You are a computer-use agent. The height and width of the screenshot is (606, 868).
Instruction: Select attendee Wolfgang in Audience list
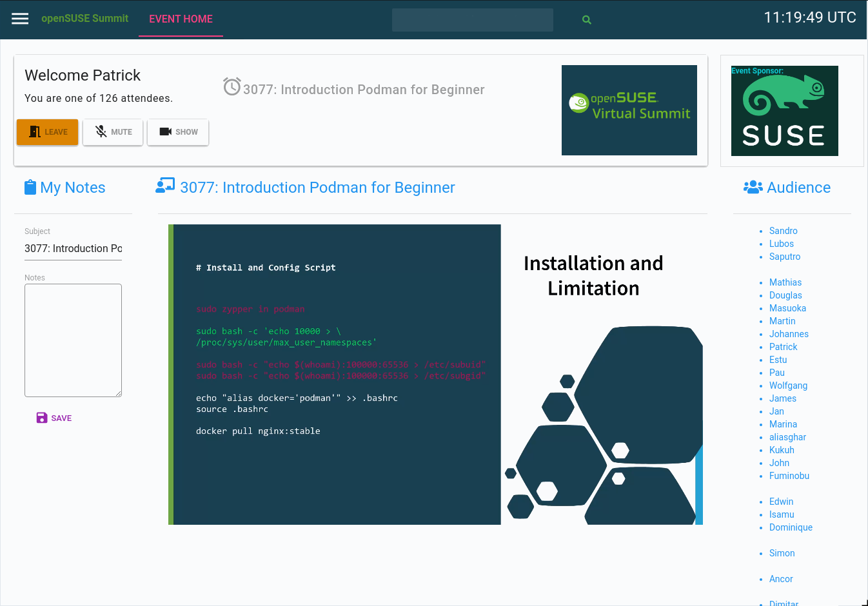(788, 386)
